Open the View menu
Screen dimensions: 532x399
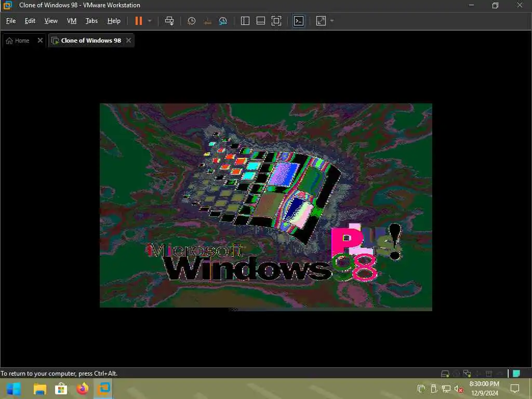(x=51, y=21)
